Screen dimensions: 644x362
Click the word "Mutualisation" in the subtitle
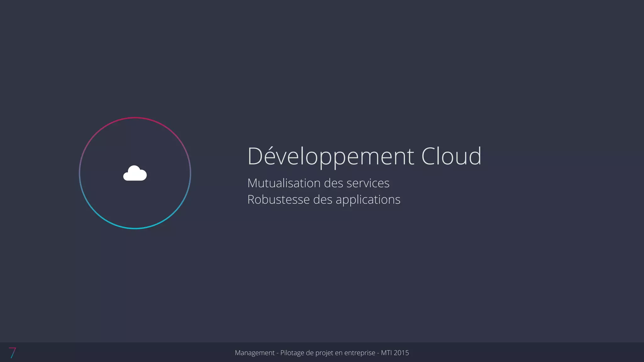click(x=284, y=183)
